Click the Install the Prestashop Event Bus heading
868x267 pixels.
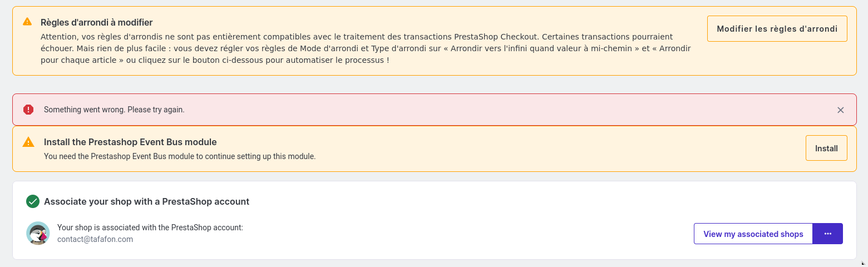(x=130, y=142)
